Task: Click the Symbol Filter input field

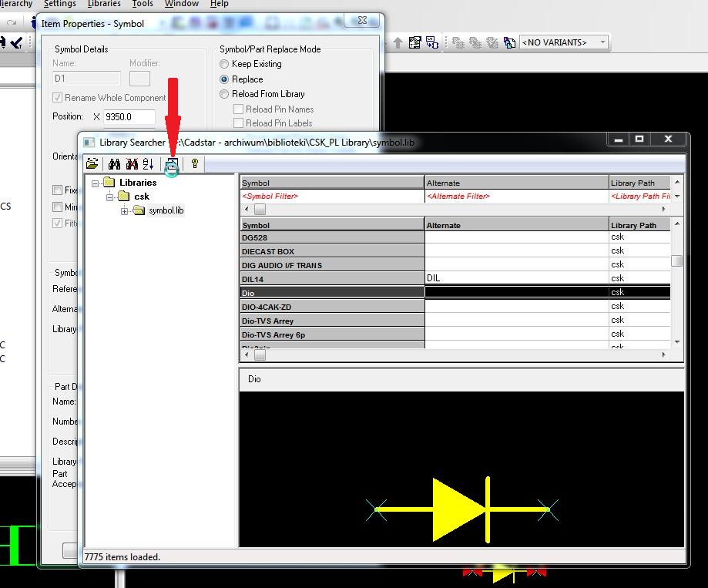Action: [332, 196]
